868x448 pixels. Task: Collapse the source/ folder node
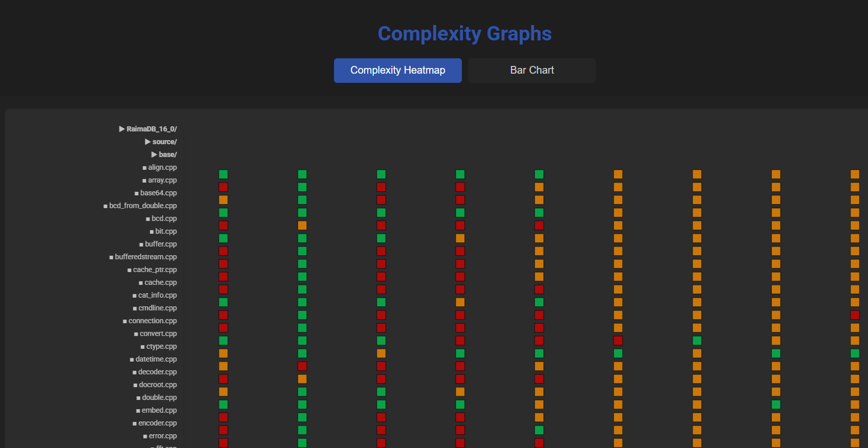(x=161, y=142)
